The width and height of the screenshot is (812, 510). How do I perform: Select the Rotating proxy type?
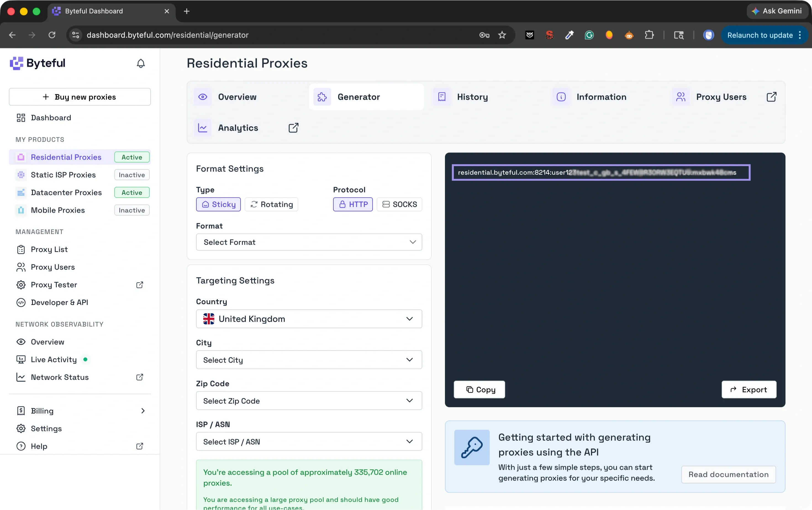tap(271, 204)
